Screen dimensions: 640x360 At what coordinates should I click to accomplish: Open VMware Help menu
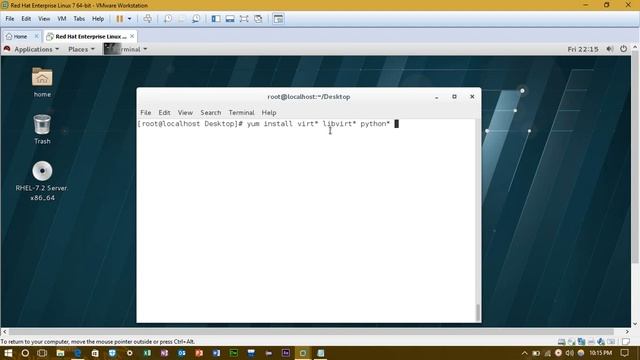(x=98, y=19)
